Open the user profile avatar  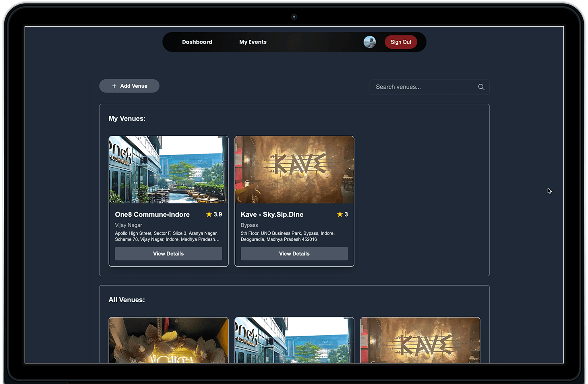pyautogui.click(x=370, y=42)
